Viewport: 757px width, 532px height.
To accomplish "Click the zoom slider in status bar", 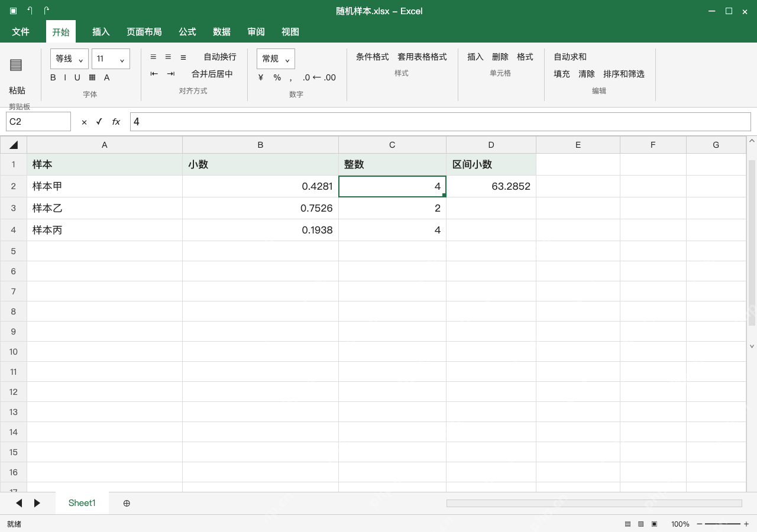I will [x=723, y=524].
